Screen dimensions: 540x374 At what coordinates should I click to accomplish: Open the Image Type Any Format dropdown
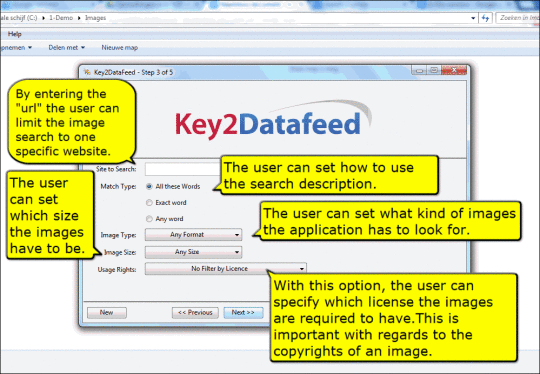tap(193, 235)
